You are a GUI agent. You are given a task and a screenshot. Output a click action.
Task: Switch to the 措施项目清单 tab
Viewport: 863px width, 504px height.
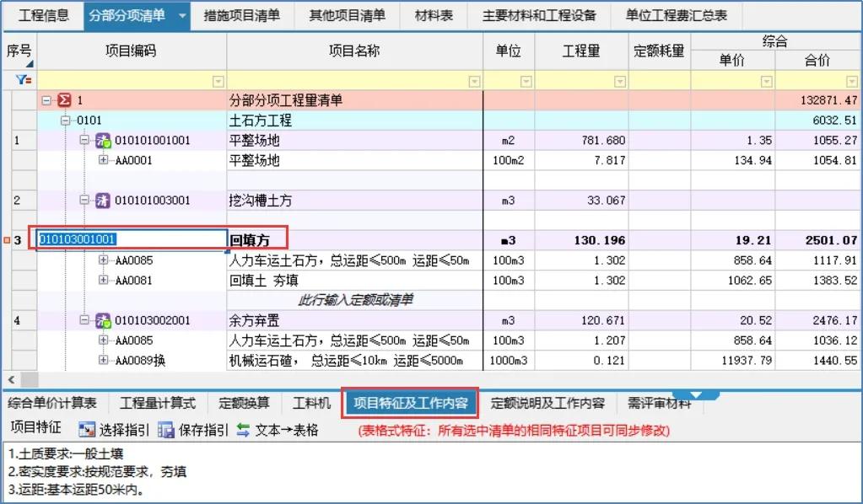(241, 15)
